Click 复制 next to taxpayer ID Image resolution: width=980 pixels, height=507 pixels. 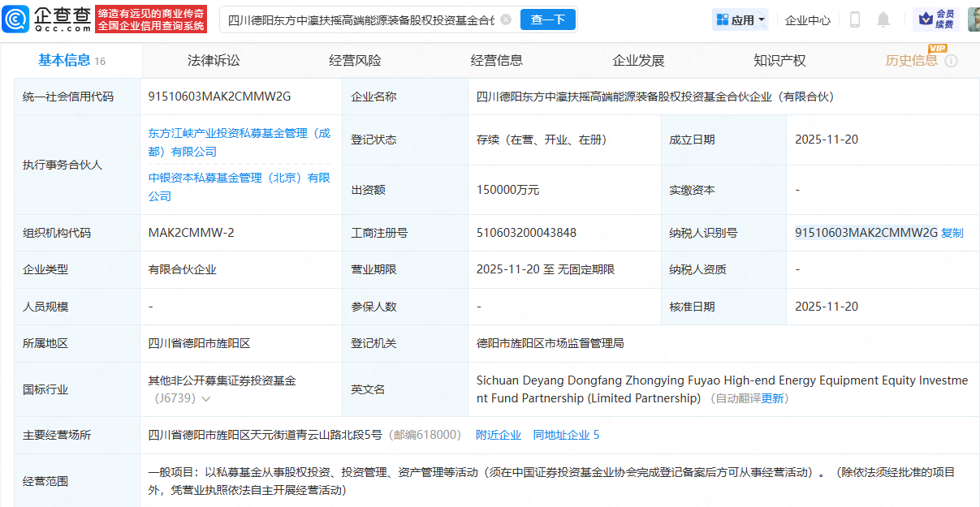point(952,234)
